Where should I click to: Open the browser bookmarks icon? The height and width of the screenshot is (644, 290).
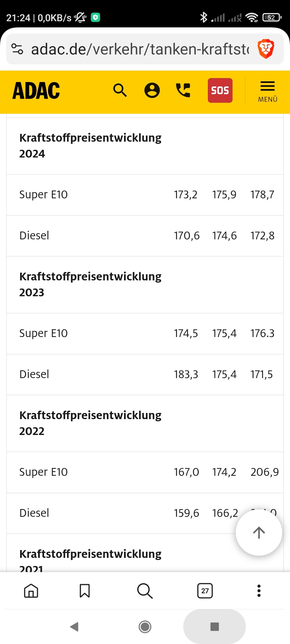(x=85, y=591)
